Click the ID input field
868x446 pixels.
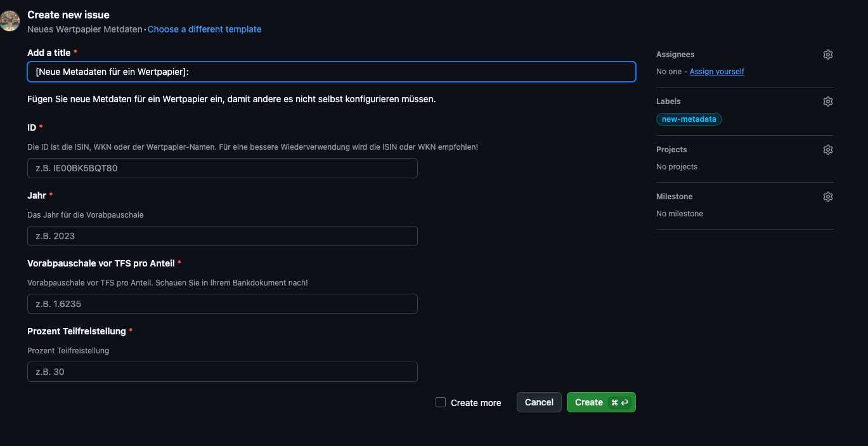(222, 168)
